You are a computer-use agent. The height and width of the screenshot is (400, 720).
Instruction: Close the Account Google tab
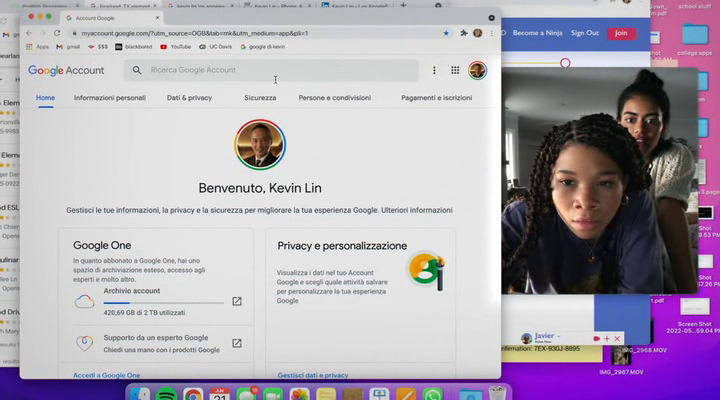pos(158,18)
